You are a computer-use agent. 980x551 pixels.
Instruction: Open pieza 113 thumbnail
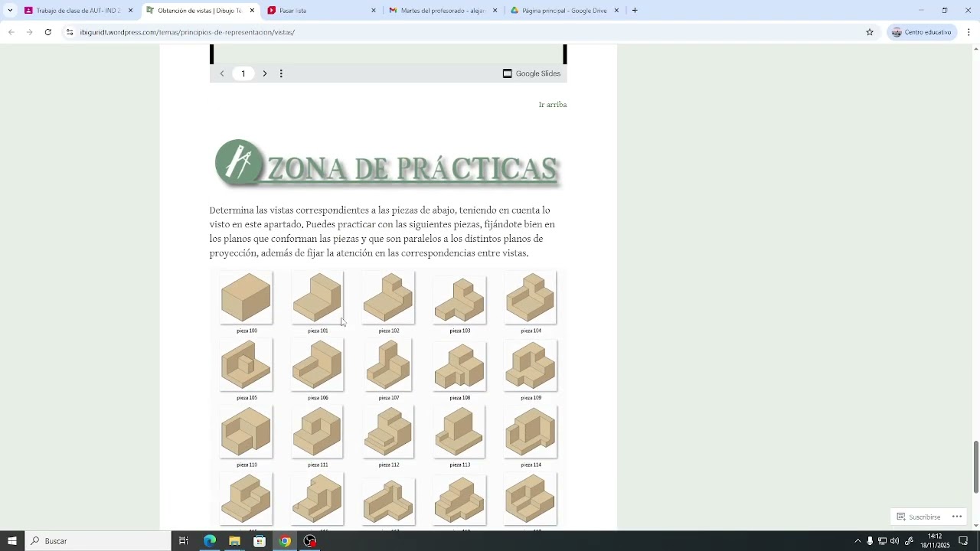pos(459,432)
